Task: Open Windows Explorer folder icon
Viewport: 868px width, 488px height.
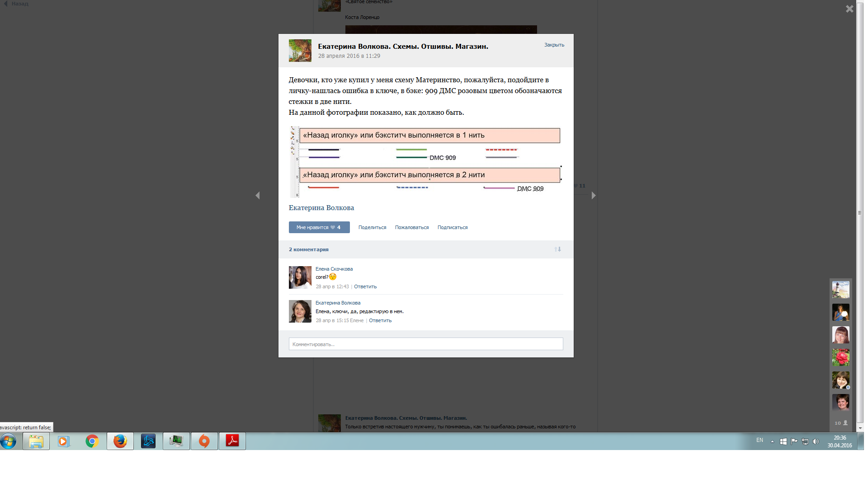Action: coord(36,441)
